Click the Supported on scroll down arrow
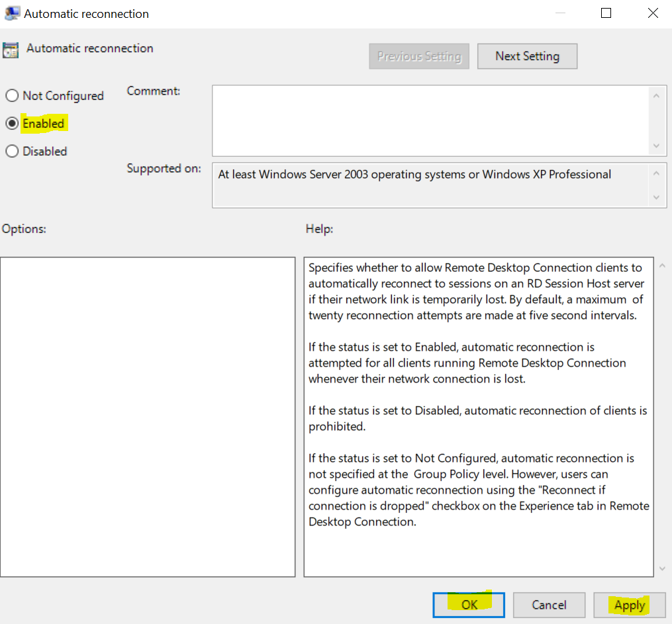Screen dimensions: 672x624 click(x=656, y=197)
